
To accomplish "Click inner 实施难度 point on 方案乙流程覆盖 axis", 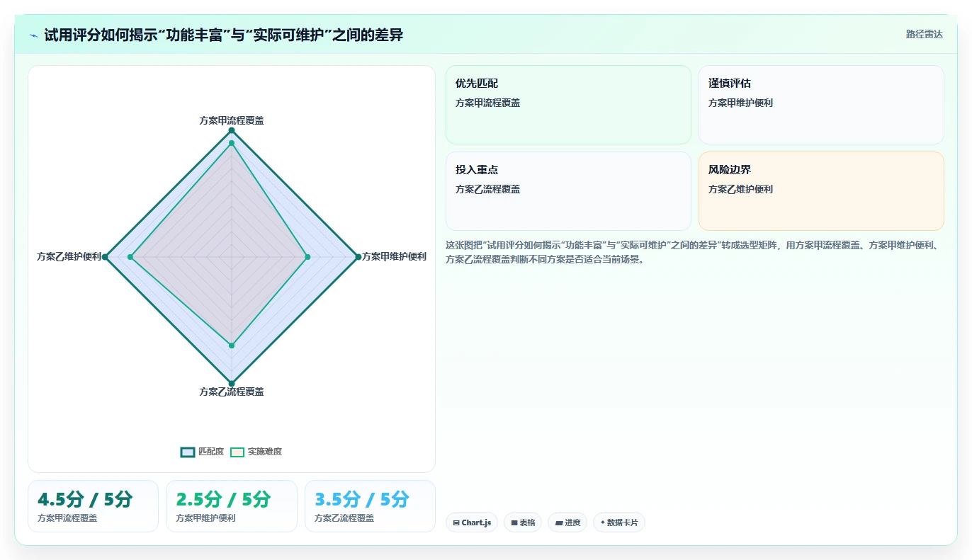I will [232, 345].
